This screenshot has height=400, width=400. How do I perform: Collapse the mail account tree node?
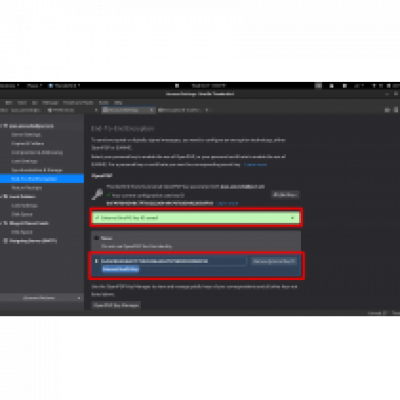[2, 126]
